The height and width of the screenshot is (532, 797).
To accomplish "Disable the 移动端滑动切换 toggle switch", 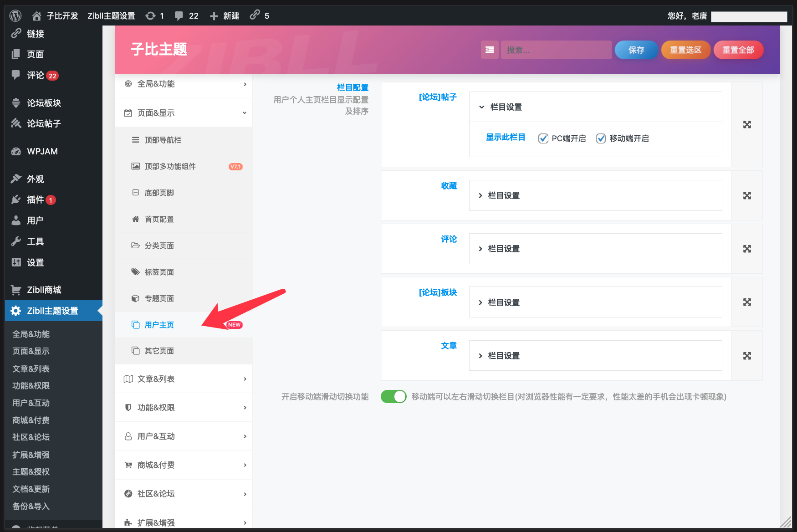I will [x=393, y=396].
